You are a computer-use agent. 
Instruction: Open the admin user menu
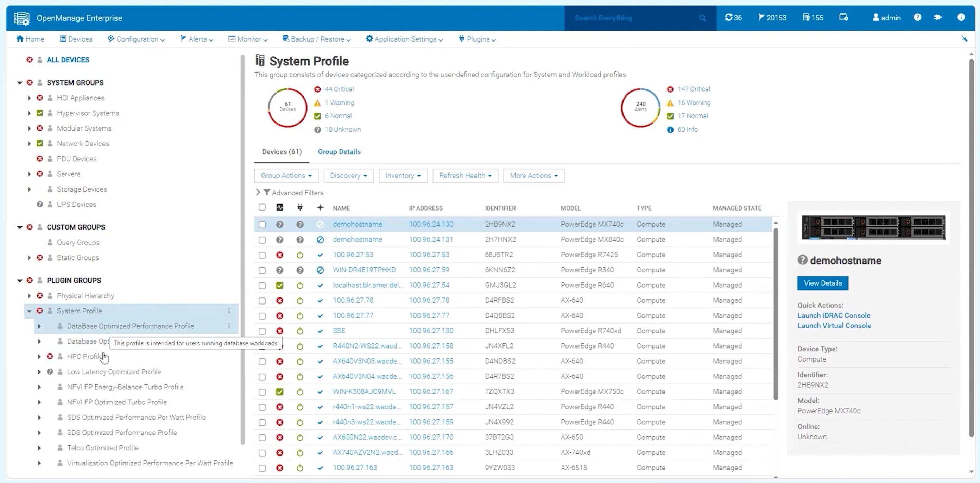coord(886,18)
